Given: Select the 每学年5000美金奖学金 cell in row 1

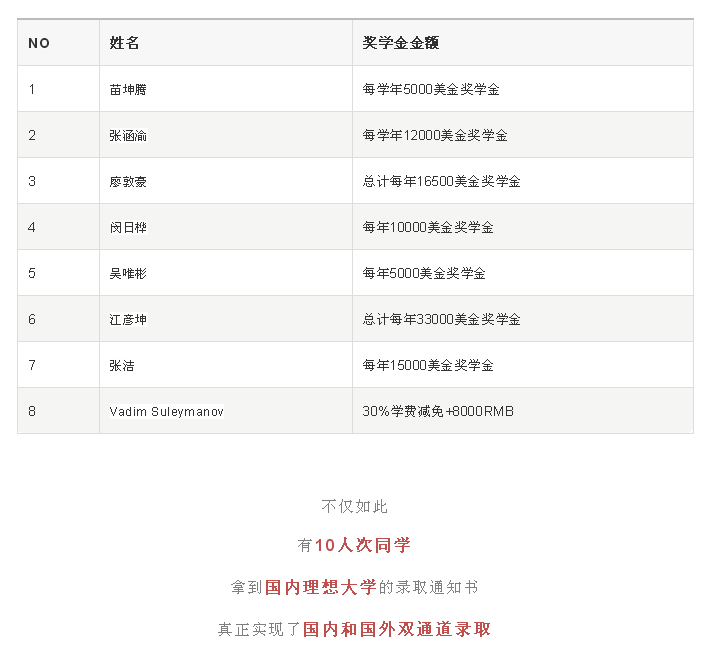Looking at the screenshot, I should click(x=431, y=89).
